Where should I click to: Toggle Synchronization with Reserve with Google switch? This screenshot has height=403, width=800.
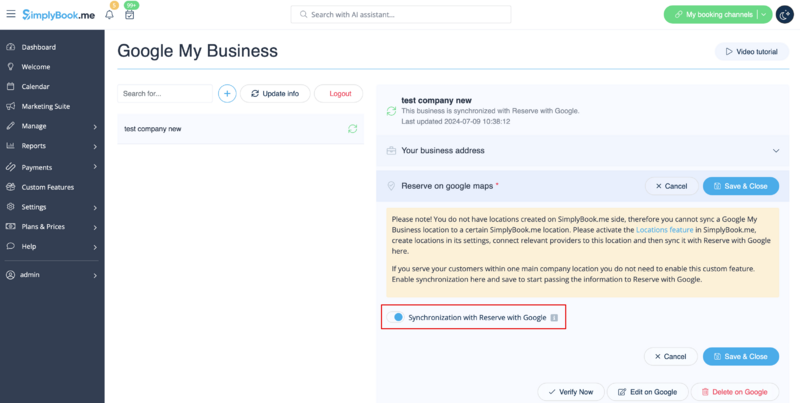click(x=395, y=317)
